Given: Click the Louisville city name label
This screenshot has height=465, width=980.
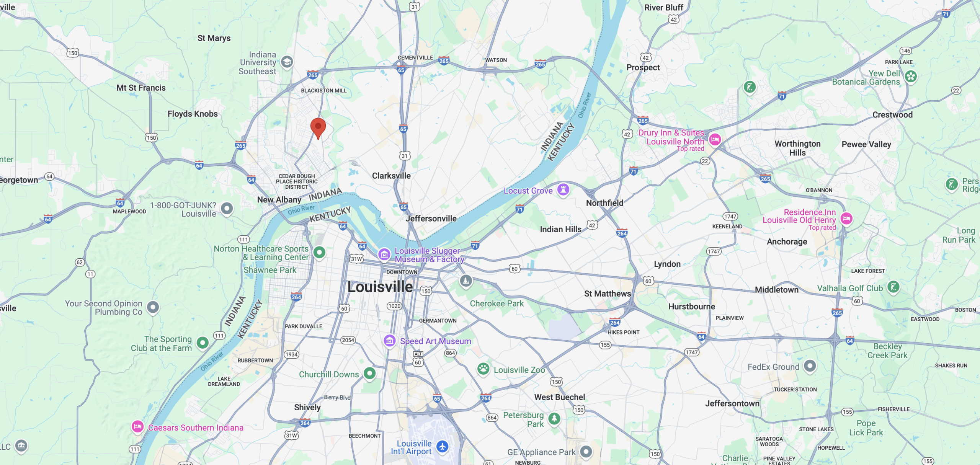Looking at the screenshot, I should click(x=380, y=287).
